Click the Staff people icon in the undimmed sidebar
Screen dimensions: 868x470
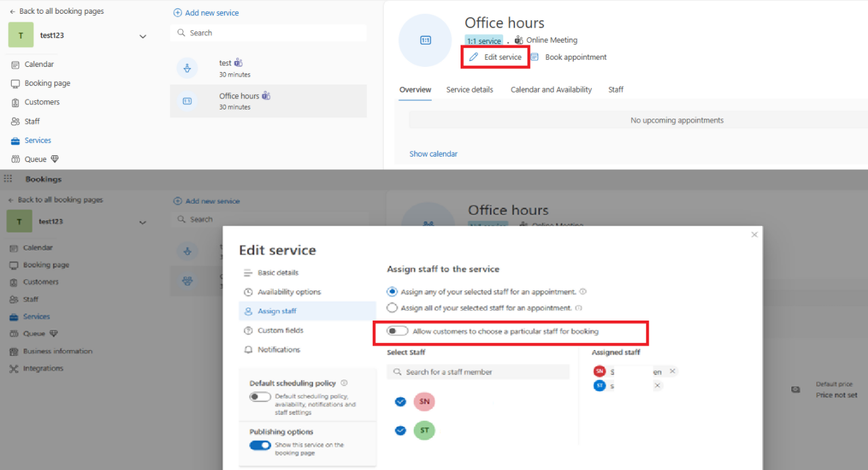point(15,121)
